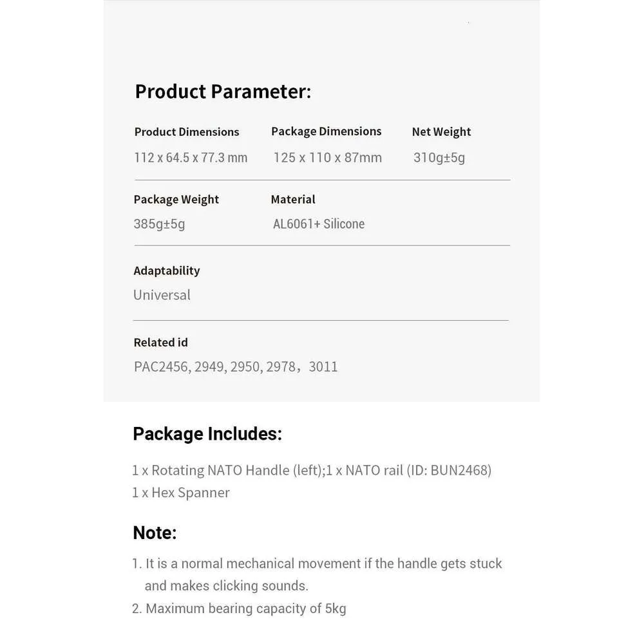This screenshot has height=644, width=644.
Task: Click the Universal adaptability value
Action: [162, 295]
